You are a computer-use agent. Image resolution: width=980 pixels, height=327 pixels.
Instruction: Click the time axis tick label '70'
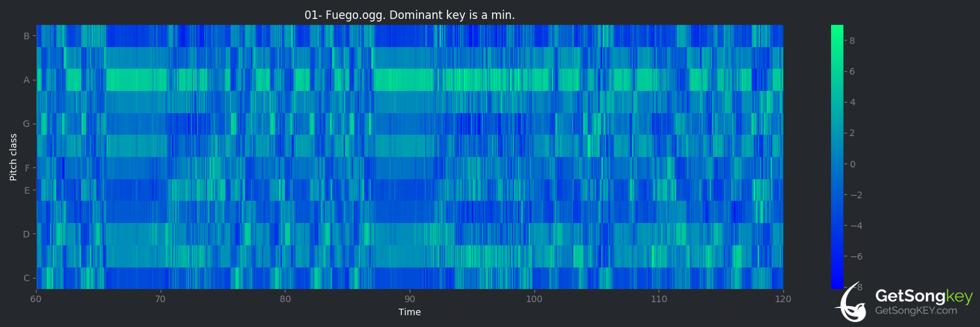click(x=161, y=299)
